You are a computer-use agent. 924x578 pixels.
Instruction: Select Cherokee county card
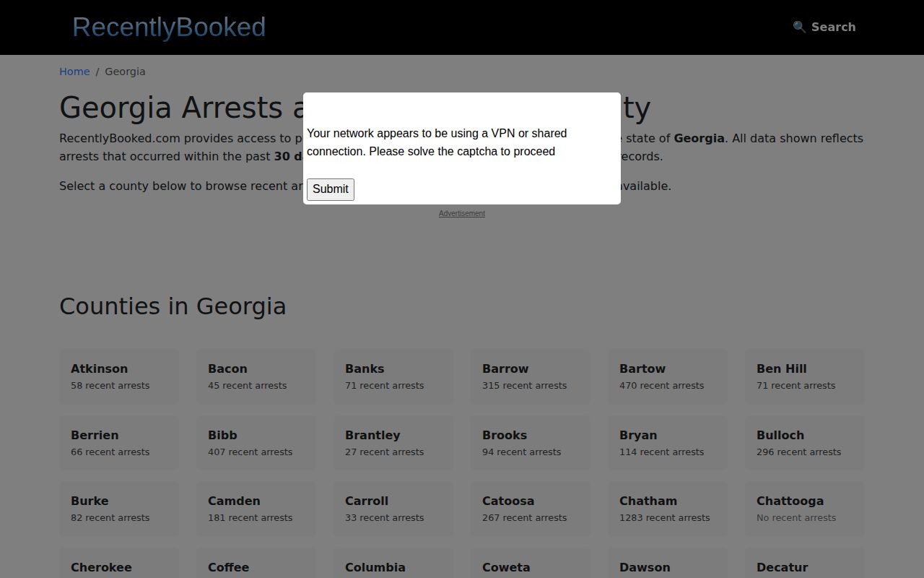tap(119, 564)
